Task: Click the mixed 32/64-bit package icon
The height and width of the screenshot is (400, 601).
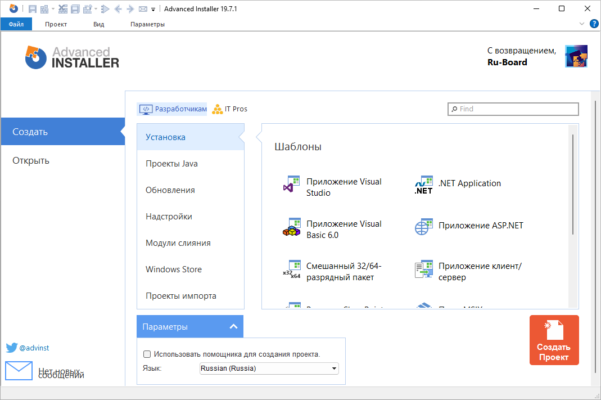Action: point(291,269)
